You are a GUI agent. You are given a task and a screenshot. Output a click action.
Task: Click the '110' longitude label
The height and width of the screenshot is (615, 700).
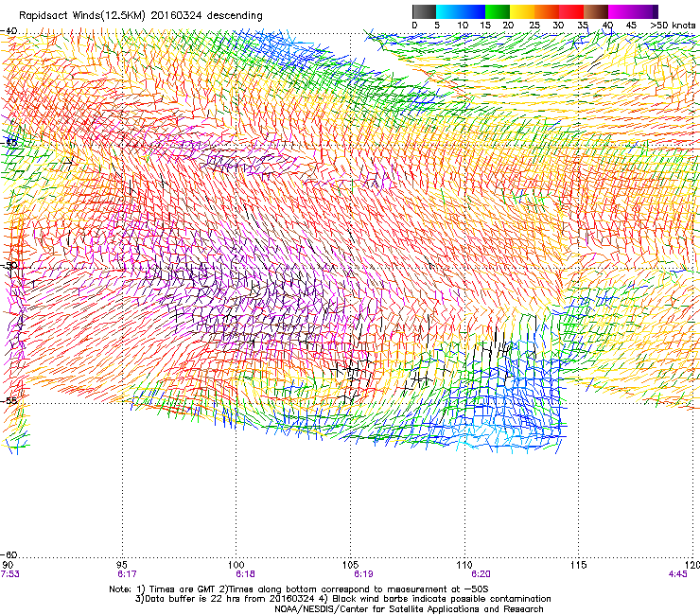point(464,566)
